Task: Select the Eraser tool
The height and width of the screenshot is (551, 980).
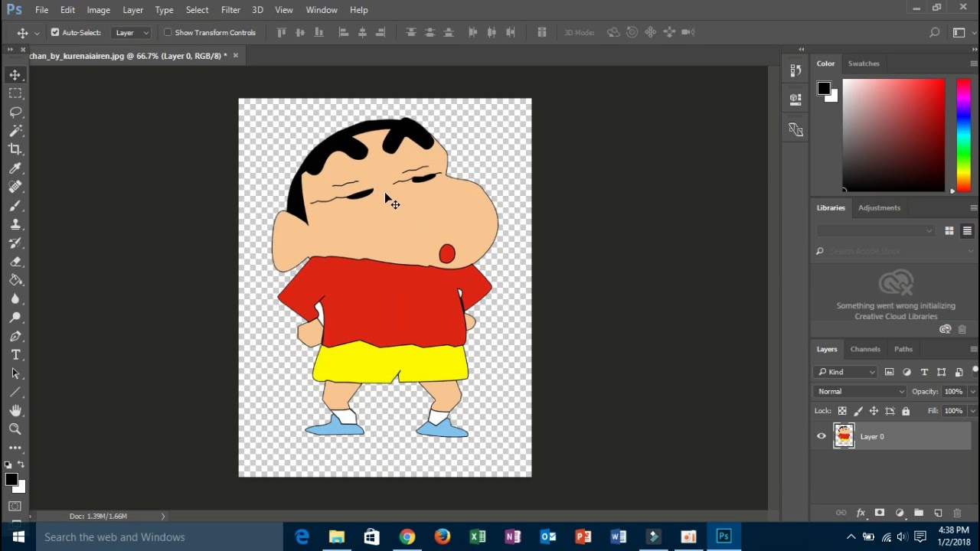Action: [x=15, y=262]
